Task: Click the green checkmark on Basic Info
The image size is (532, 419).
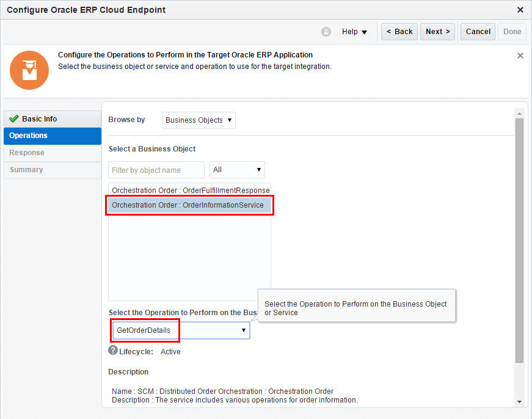Action: pyautogui.click(x=14, y=118)
